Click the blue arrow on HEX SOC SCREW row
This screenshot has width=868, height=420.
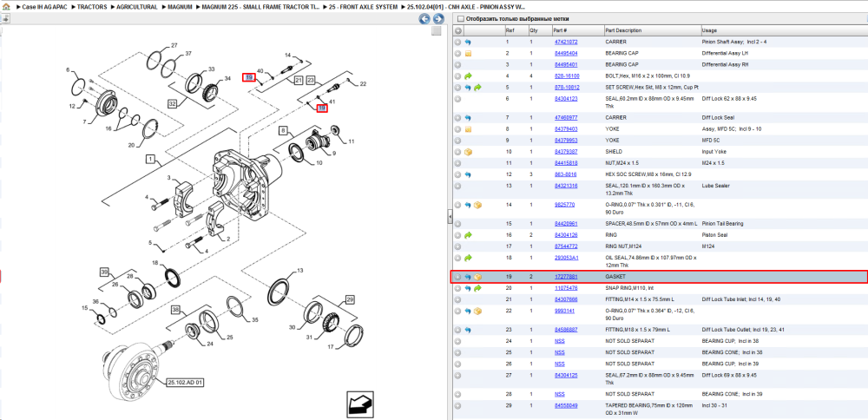tap(468, 174)
